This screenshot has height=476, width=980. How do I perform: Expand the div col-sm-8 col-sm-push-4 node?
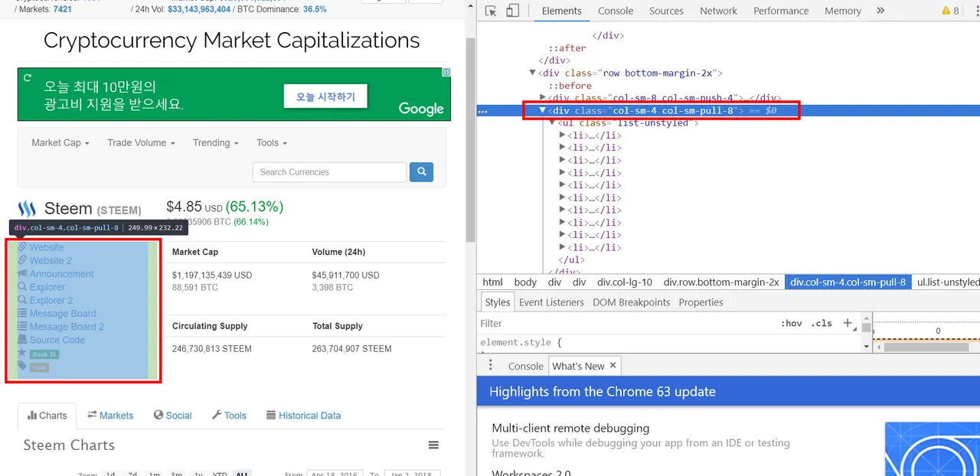pyautogui.click(x=543, y=98)
